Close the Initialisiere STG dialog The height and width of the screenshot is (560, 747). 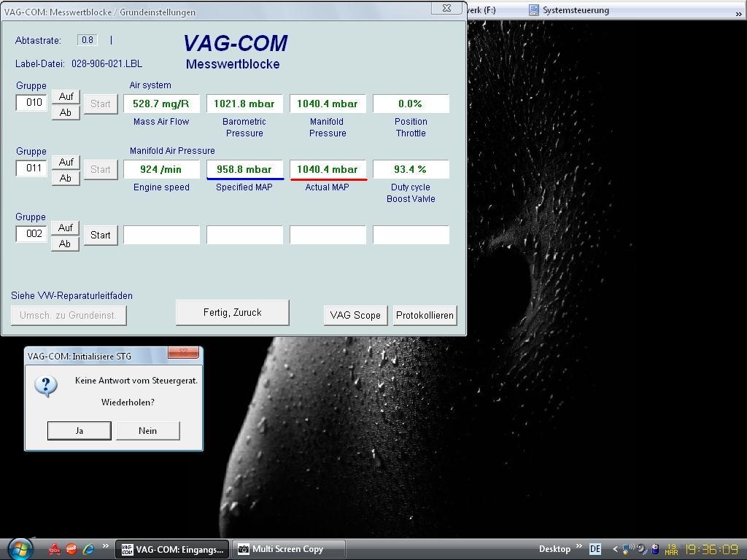183,352
